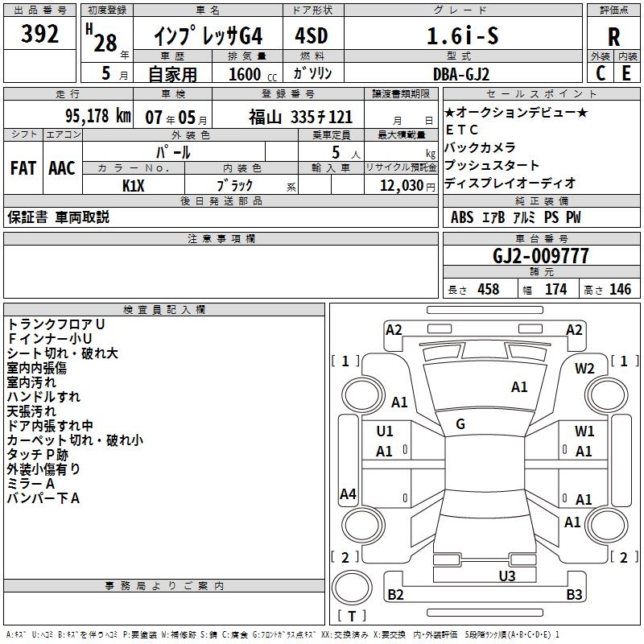644x644 pixels.
Task: Select inspector note シート切れ・破れ大
Action: click(63, 353)
